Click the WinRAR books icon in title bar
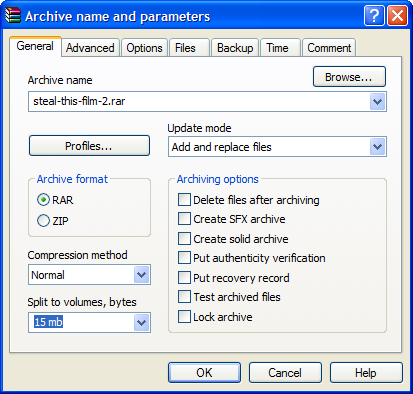 (x=13, y=15)
